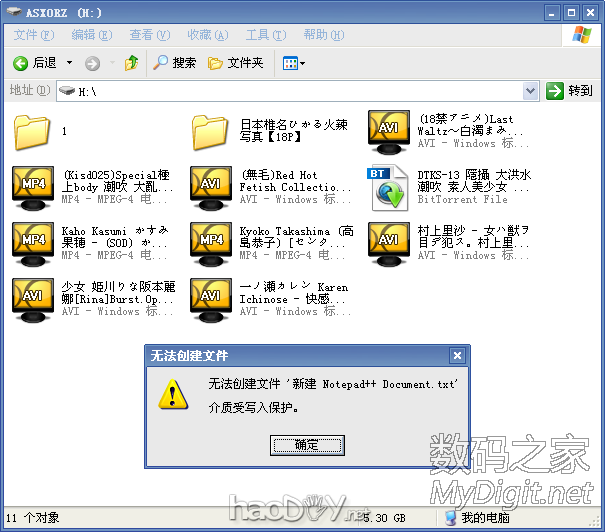Screen dimensions: 605x532
Task: Select the Karen Ichinose AVI file
Action: [211, 298]
